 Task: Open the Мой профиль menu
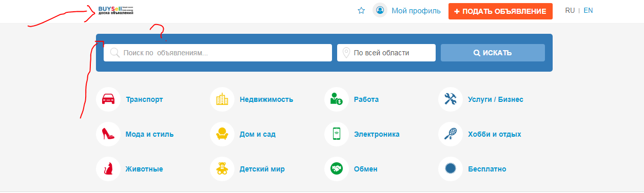click(x=407, y=10)
